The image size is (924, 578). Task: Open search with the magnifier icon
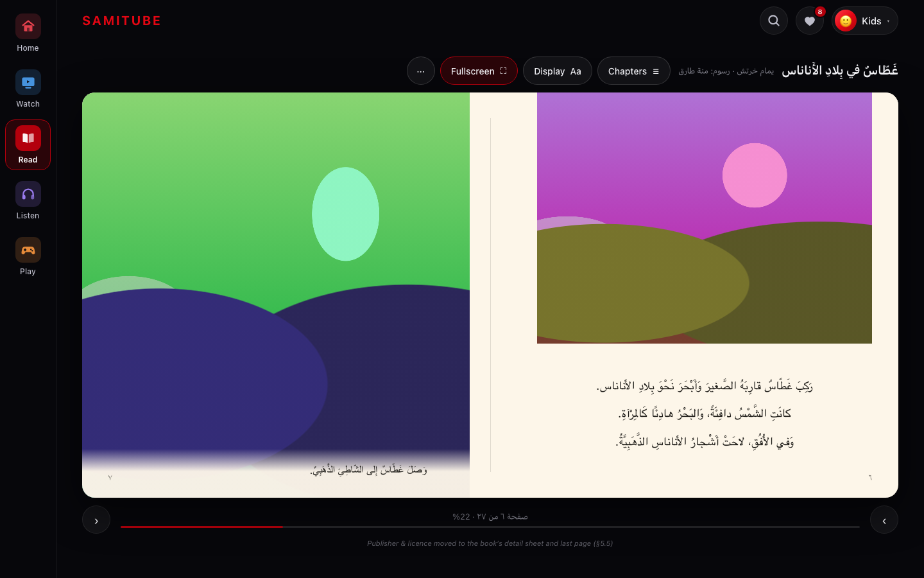click(774, 21)
